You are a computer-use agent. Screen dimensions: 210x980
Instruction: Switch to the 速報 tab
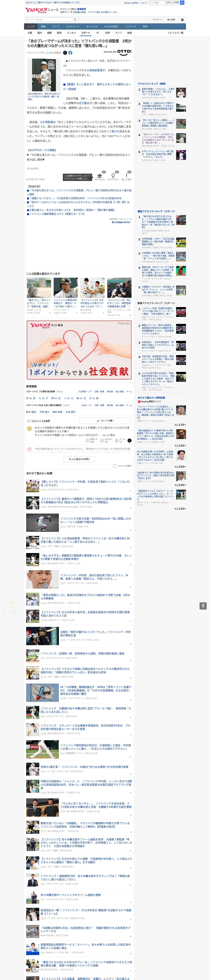coord(43,27)
